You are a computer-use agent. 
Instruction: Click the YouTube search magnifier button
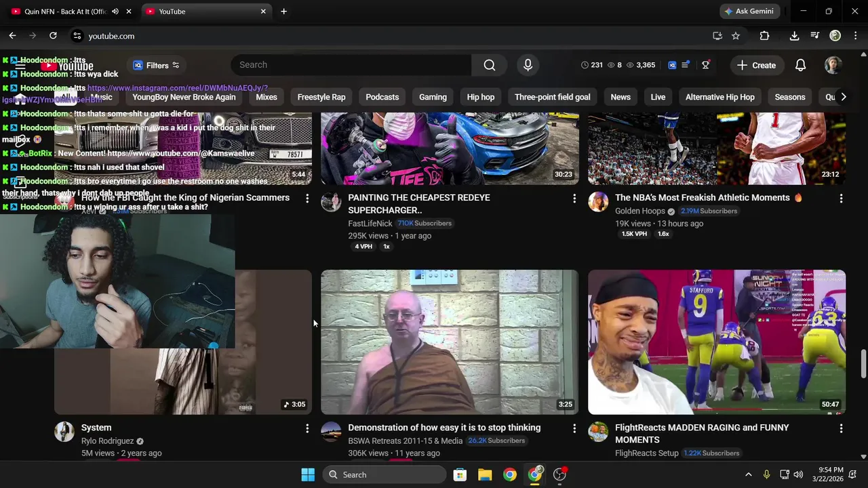click(490, 65)
